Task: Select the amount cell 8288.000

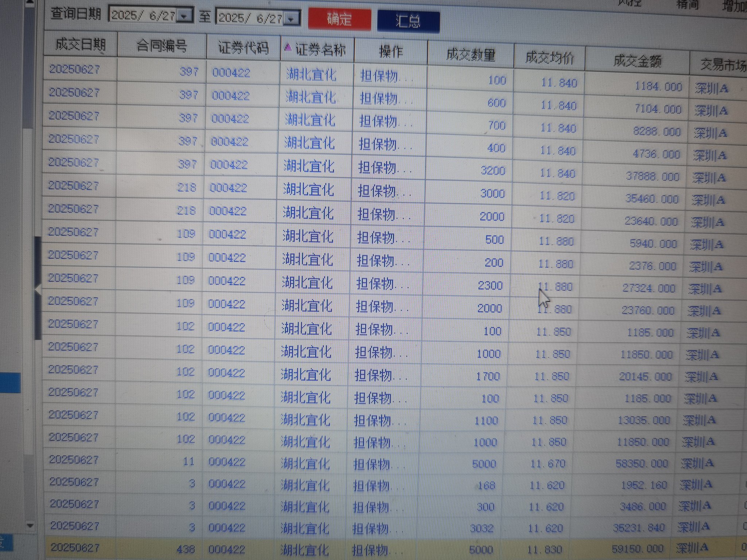Action: (657, 132)
